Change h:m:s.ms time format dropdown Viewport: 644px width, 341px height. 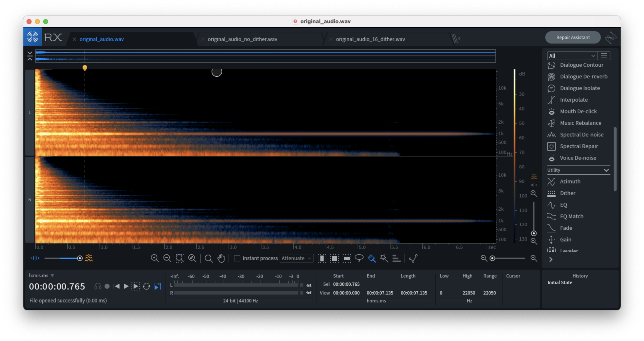pos(41,275)
